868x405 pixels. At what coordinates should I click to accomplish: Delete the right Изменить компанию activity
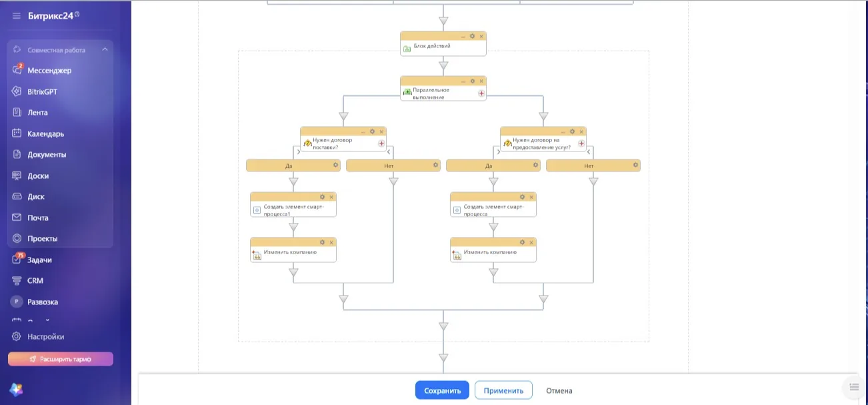tap(531, 242)
